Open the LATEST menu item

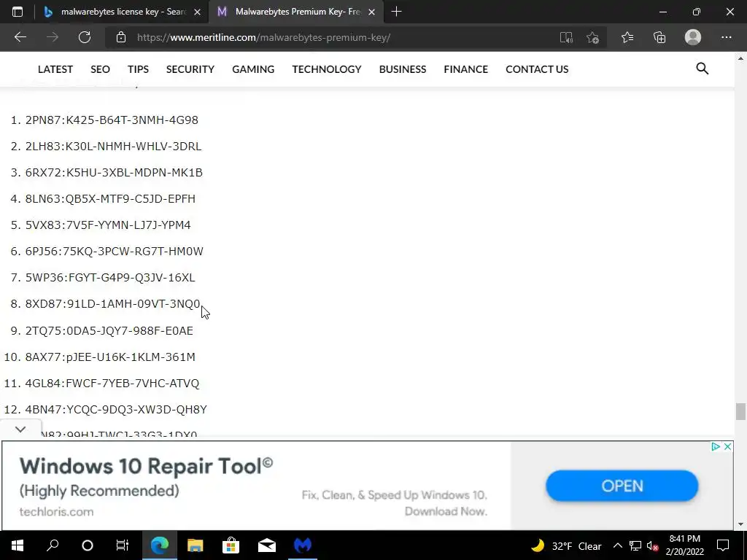point(55,69)
